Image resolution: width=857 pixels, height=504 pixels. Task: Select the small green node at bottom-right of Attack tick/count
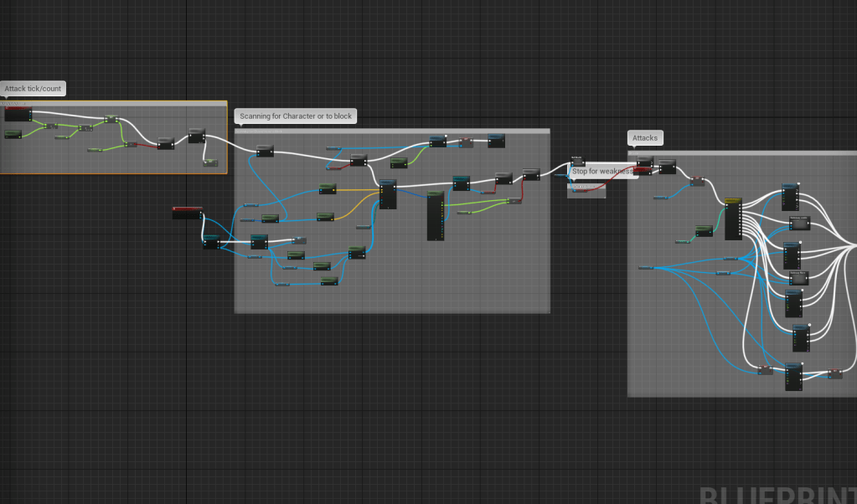pos(209,162)
